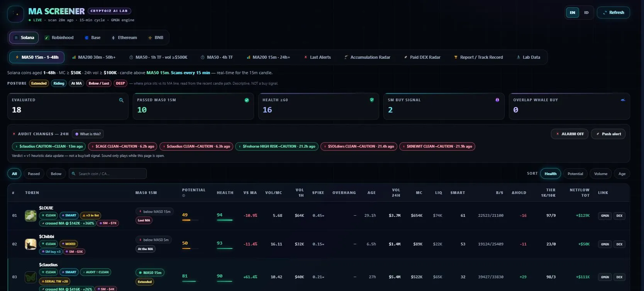Viewport: 644px width, 291px height.
Task: Click the Riding posture pill
Action: pyautogui.click(x=59, y=83)
